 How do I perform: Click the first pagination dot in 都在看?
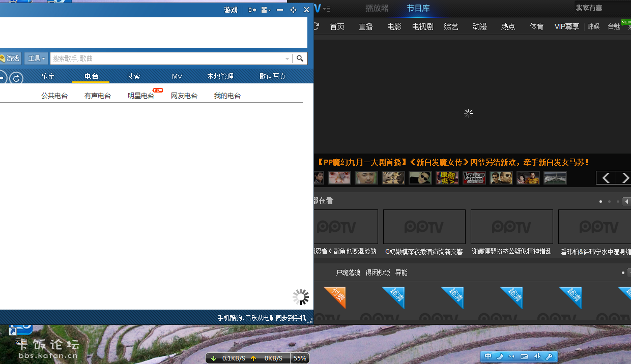[x=600, y=201]
